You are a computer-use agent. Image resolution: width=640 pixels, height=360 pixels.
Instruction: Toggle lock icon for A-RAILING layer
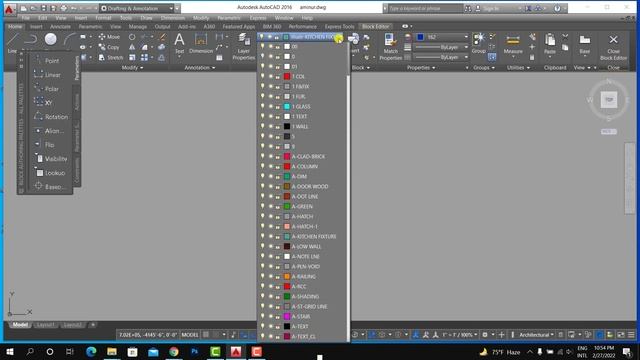[x=278, y=276]
